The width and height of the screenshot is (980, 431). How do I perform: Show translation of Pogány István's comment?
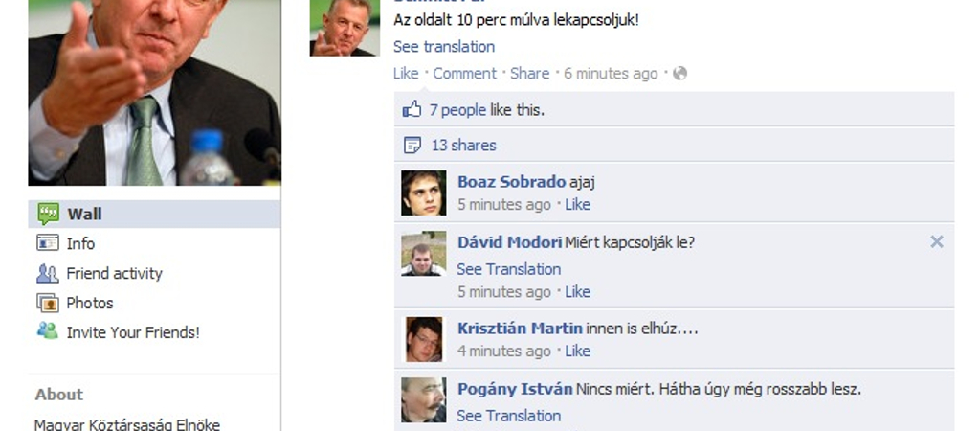509,416
